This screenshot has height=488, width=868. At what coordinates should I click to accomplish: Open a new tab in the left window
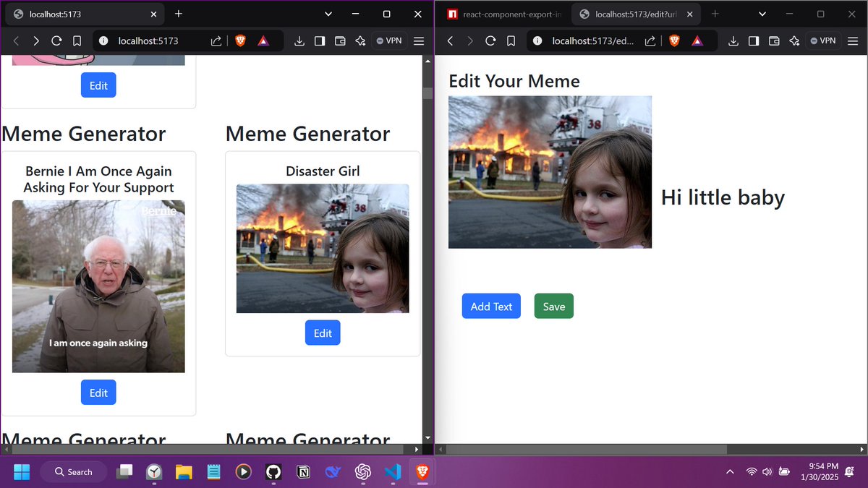179,14
